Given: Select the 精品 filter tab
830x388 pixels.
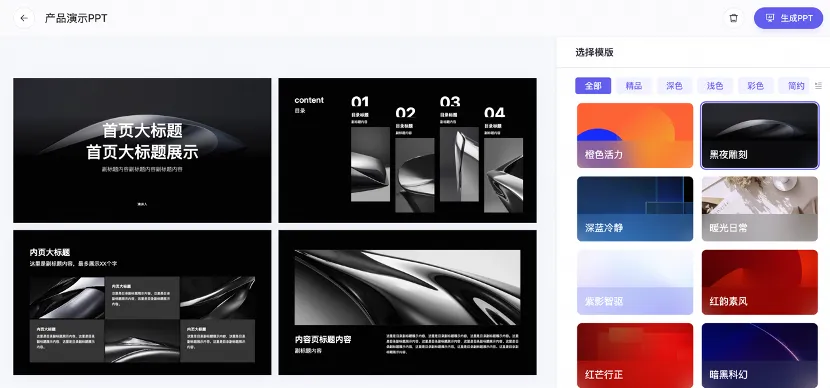Looking at the screenshot, I should 634,86.
